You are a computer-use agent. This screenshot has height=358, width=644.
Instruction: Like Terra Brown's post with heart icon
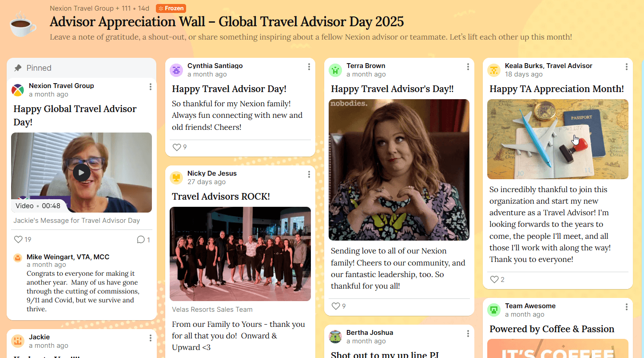[336, 306]
